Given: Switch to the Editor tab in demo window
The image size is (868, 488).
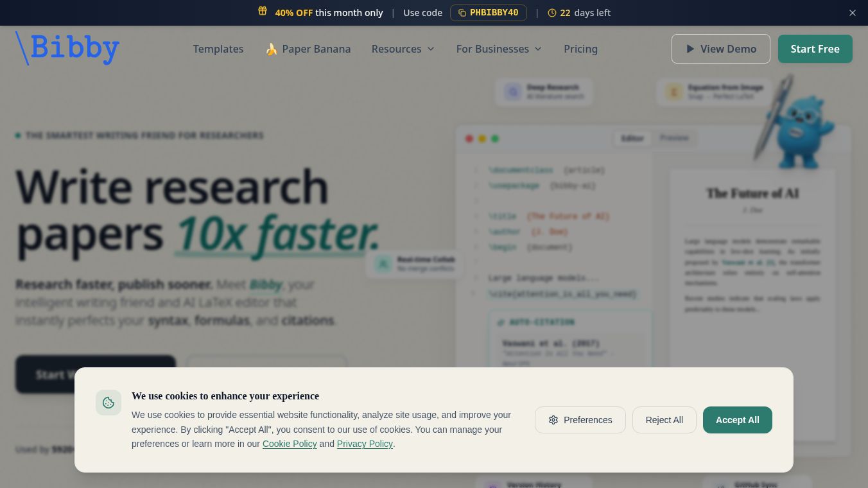Looking at the screenshot, I should pos(632,138).
